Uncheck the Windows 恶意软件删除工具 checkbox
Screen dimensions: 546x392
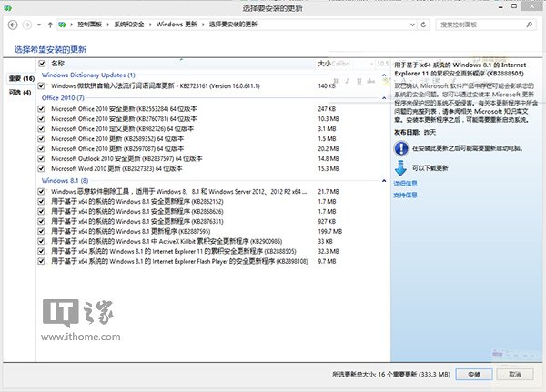coord(41,192)
